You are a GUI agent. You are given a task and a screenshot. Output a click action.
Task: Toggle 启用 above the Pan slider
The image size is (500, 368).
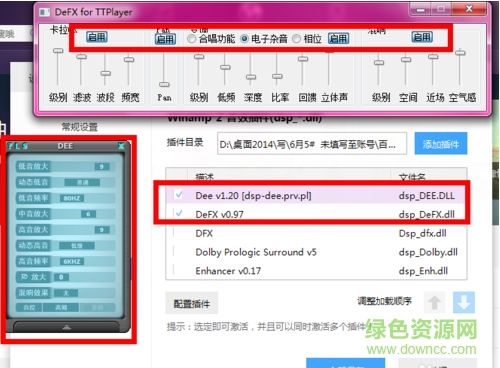point(165,39)
